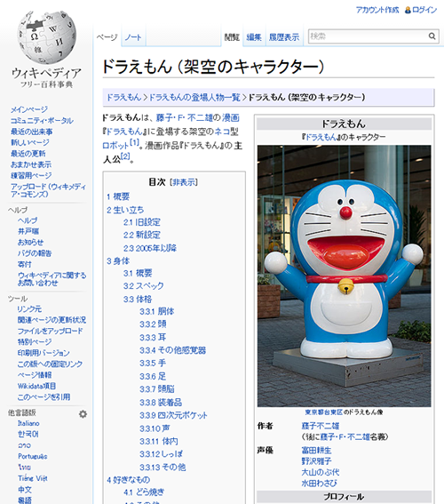Click the login user icon

click(408, 11)
